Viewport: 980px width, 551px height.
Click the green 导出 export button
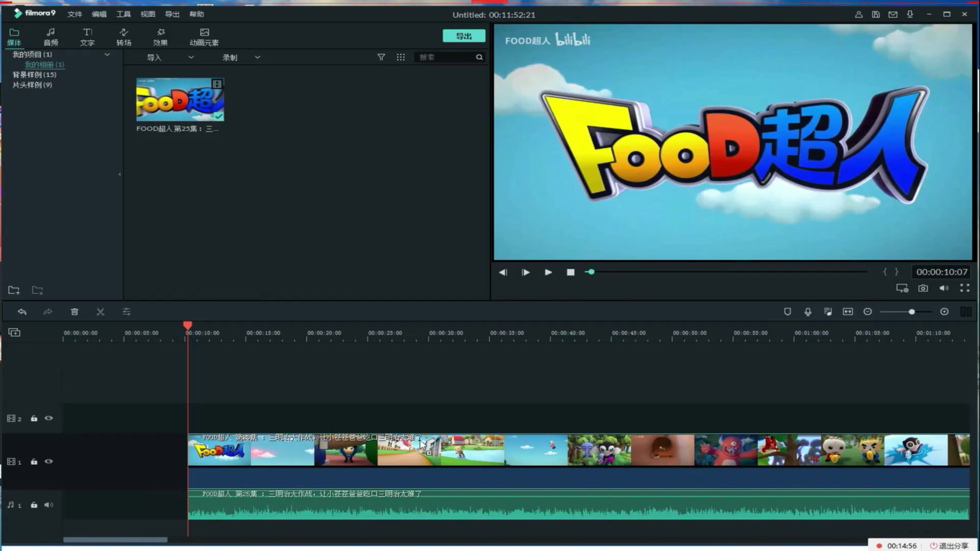pyautogui.click(x=463, y=36)
